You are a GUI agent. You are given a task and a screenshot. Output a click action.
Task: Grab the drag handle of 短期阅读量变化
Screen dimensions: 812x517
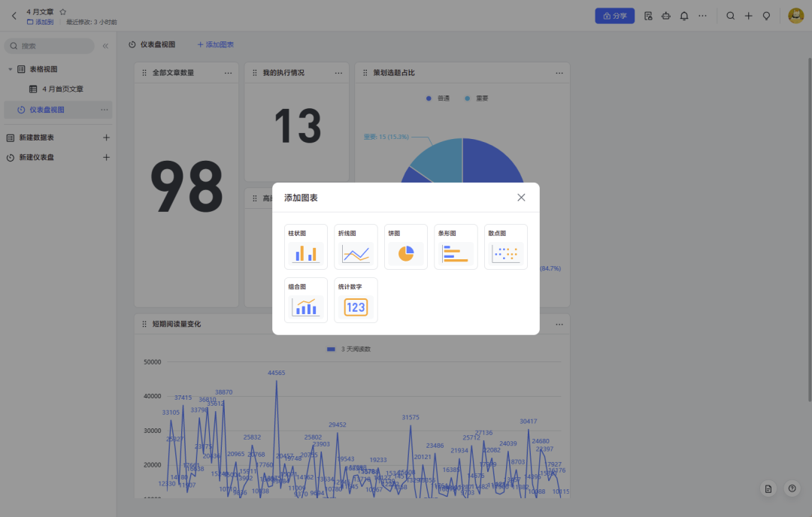pos(144,324)
